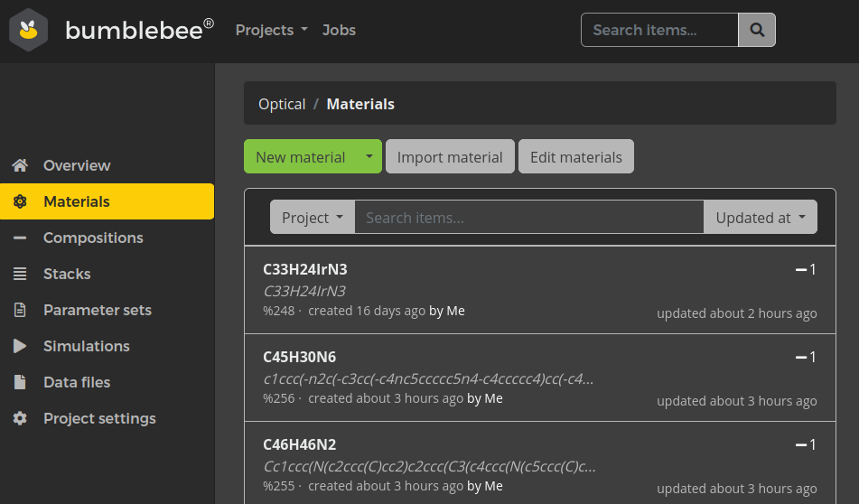Click the Parameter sets document icon
This screenshot has width=859, height=504.
click(x=20, y=310)
